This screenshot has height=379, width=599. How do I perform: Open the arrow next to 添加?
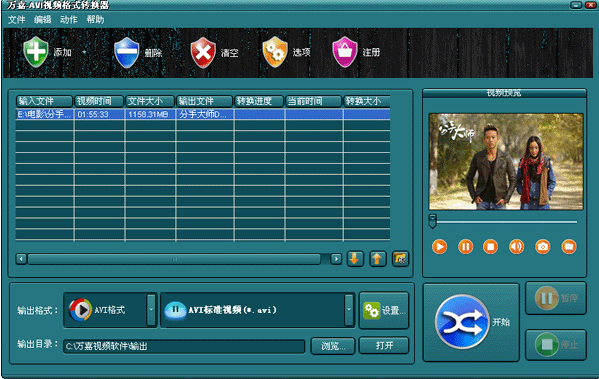click(84, 52)
